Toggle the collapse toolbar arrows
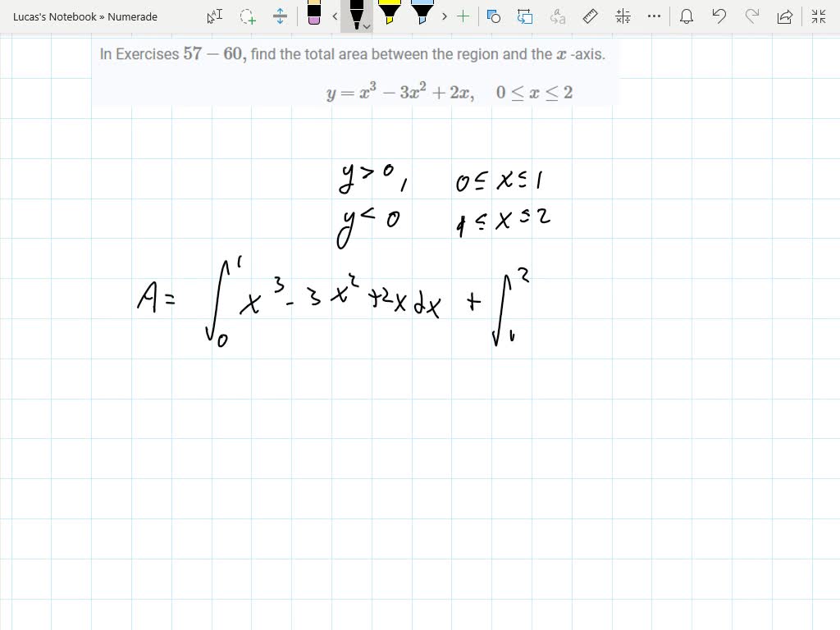840x630 pixels. 818,15
